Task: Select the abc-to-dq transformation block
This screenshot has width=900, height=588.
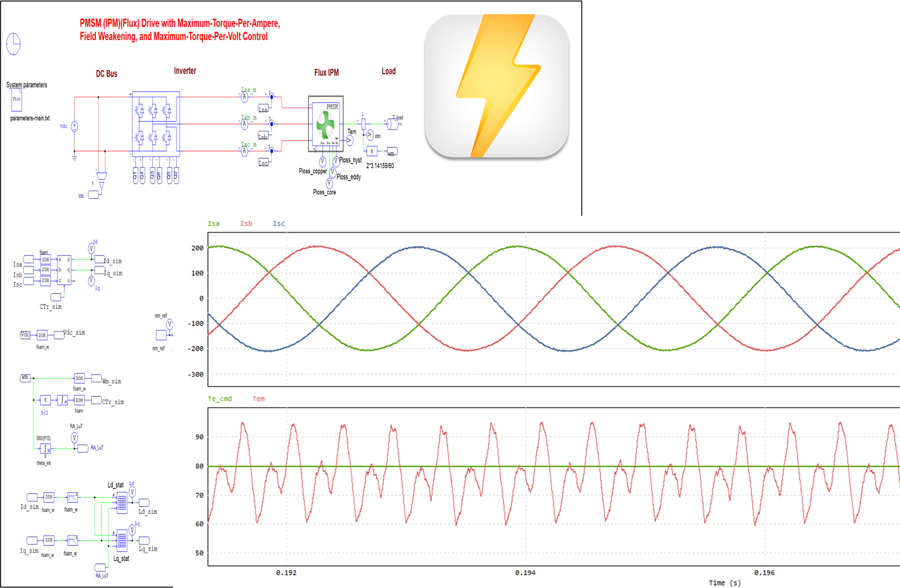Action: 64,270
